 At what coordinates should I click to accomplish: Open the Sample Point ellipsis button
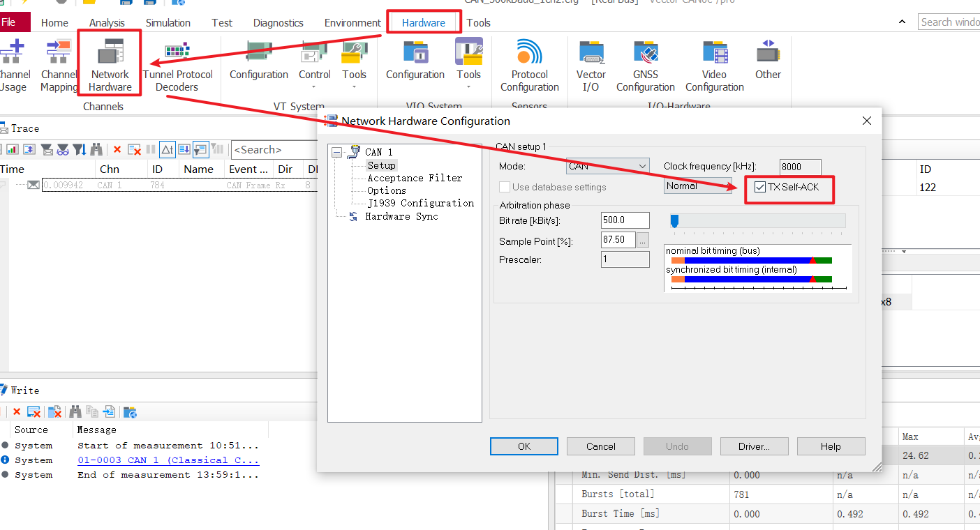pyautogui.click(x=644, y=241)
